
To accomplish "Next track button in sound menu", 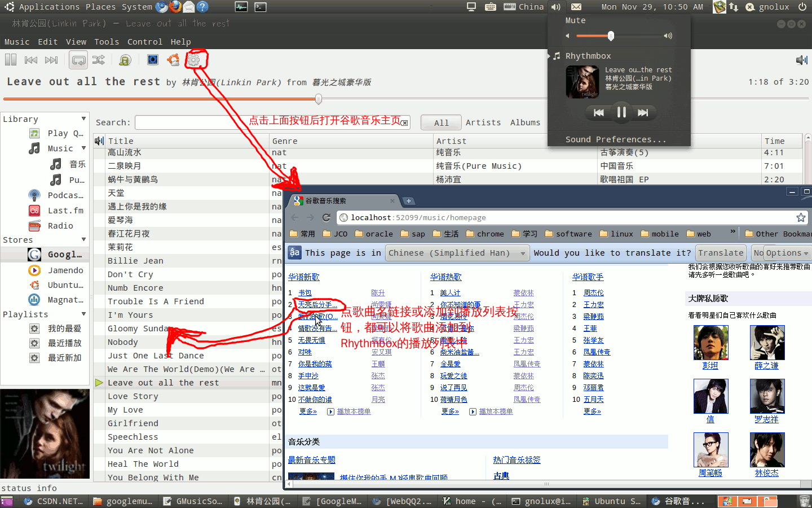I will point(643,113).
